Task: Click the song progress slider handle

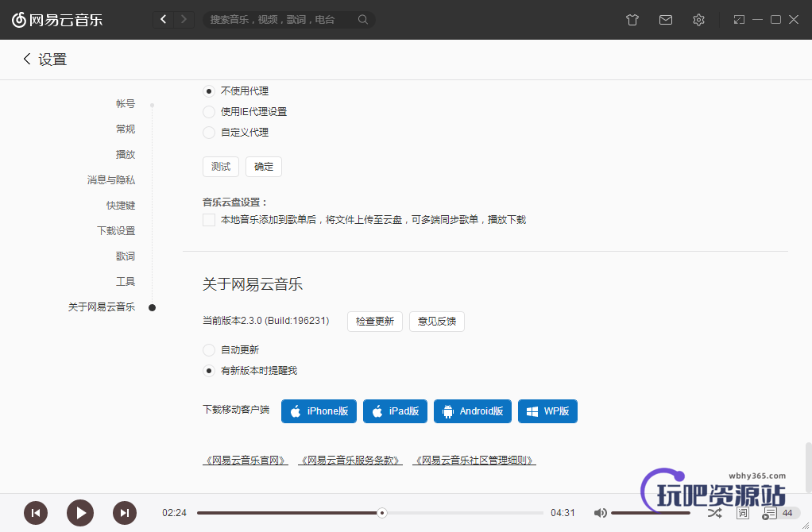Action: pyautogui.click(x=382, y=513)
